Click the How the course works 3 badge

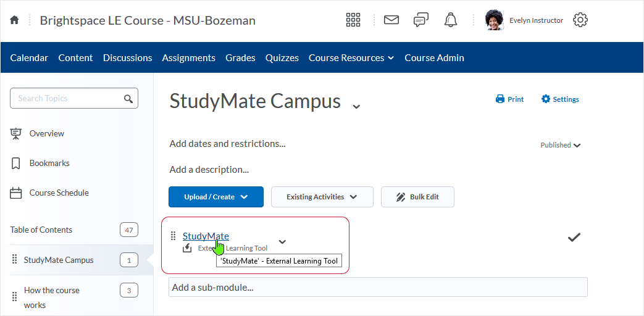[x=129, y=291]
